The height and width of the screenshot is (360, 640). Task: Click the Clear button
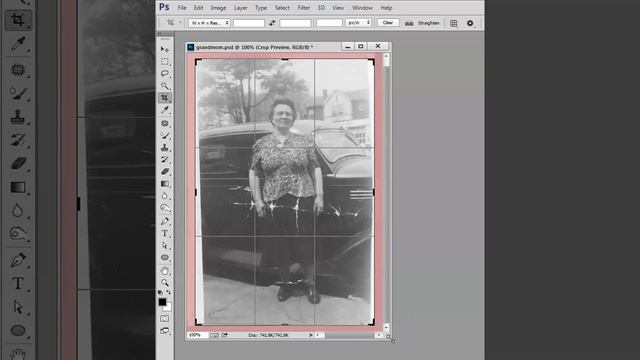coord(388,23)
